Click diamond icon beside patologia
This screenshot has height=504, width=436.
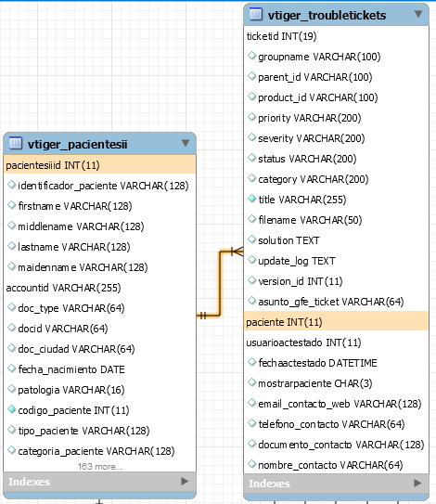click(x=11, y=389)
